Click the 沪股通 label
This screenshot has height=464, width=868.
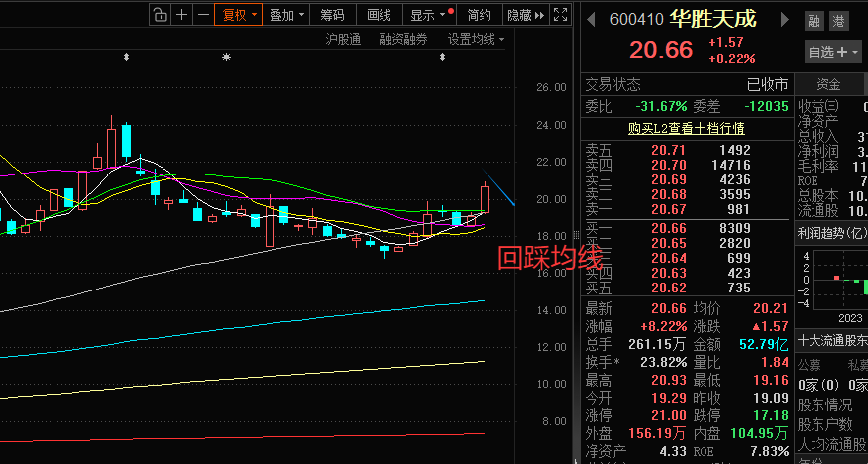click(343, 39)
